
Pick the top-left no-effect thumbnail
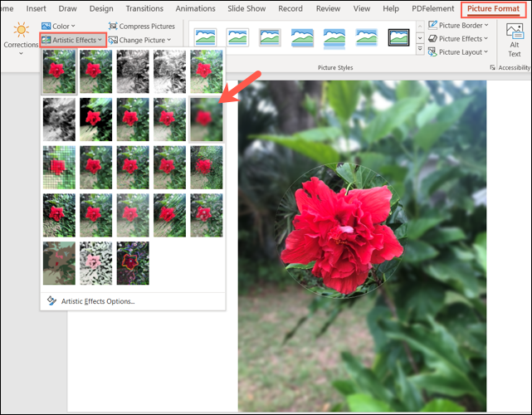(x=60, y=70)
